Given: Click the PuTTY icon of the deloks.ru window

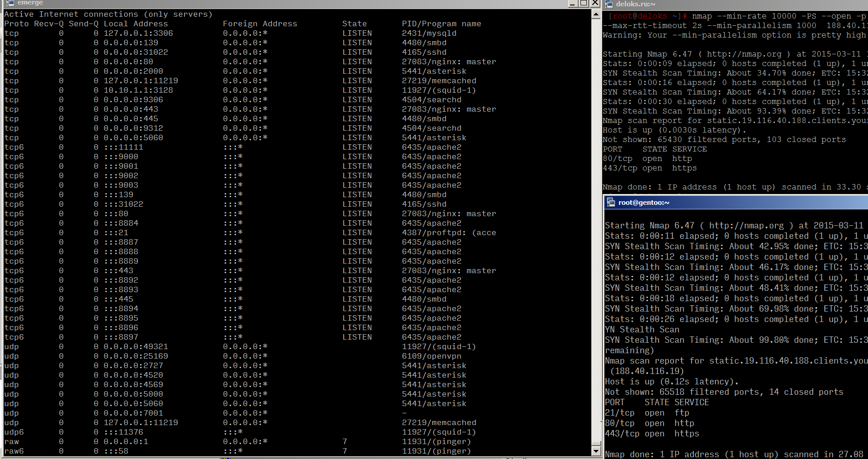Looking at the screenshot, I should (x=609, y=4).
